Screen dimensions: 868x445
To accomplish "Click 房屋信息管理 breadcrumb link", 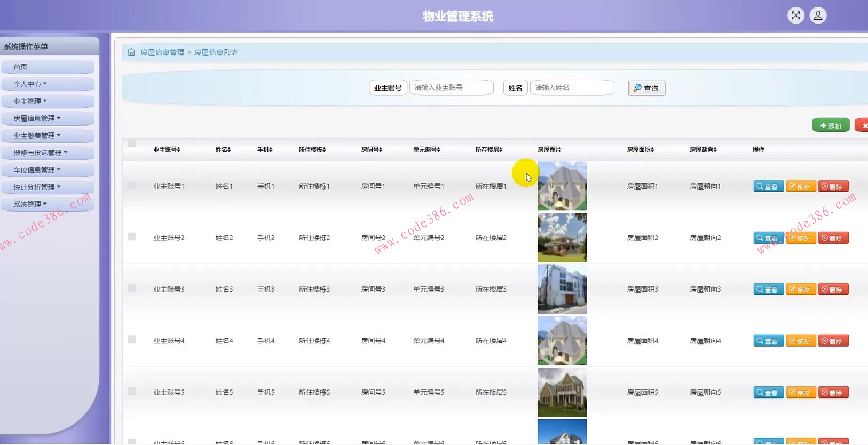I will pyautogui.click(x=162, y=52).
